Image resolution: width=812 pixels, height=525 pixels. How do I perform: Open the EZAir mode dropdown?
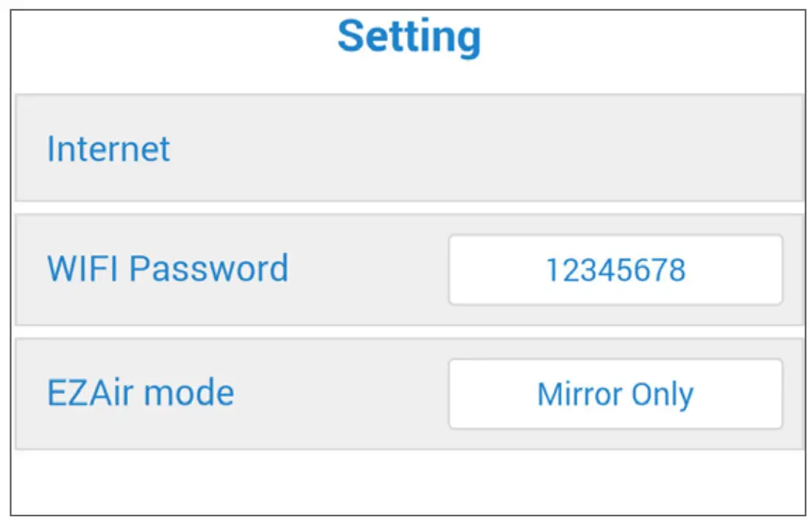pyautogui.click(x=615, y=394)
